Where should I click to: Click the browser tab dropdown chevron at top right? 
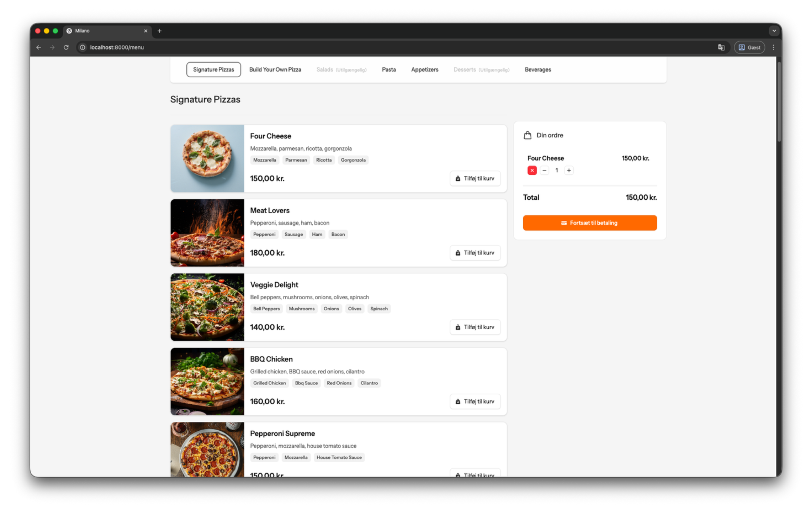774,31
